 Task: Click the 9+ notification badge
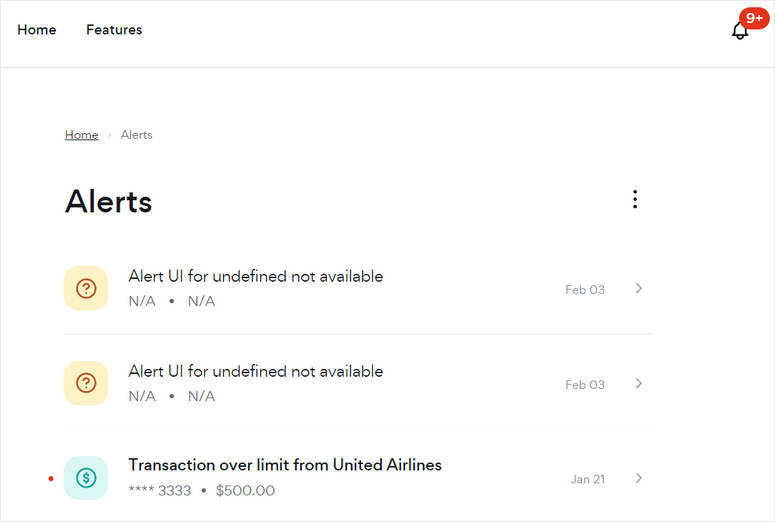click(754, 18)
